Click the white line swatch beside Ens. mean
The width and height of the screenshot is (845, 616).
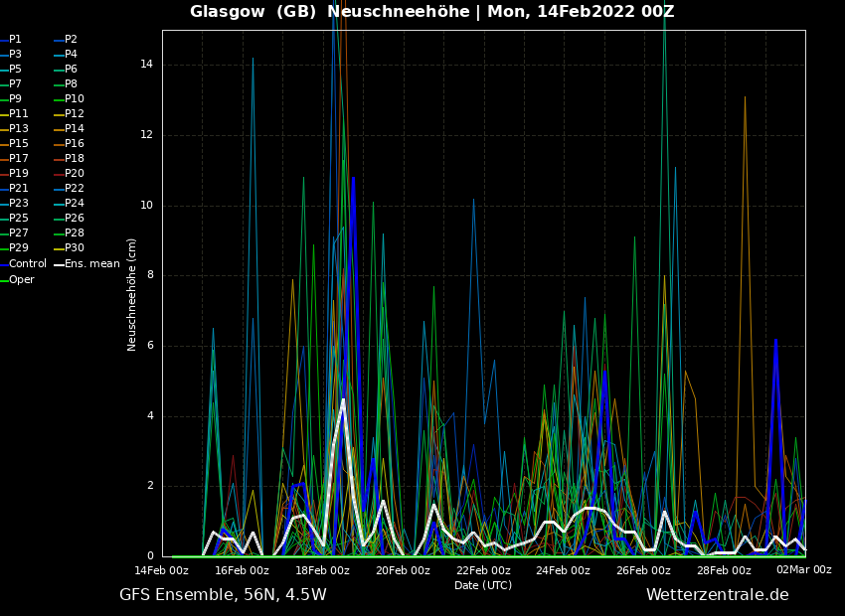[59, 264]
